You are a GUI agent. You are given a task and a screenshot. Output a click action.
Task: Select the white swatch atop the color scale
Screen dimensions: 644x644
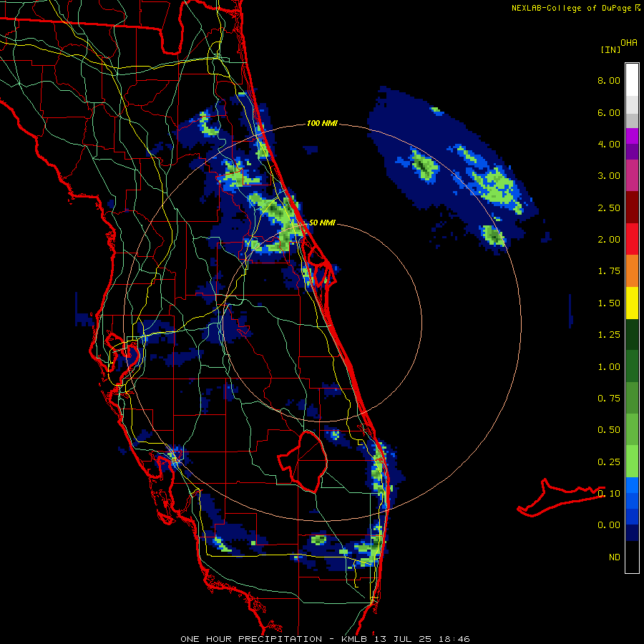(632, 80)
